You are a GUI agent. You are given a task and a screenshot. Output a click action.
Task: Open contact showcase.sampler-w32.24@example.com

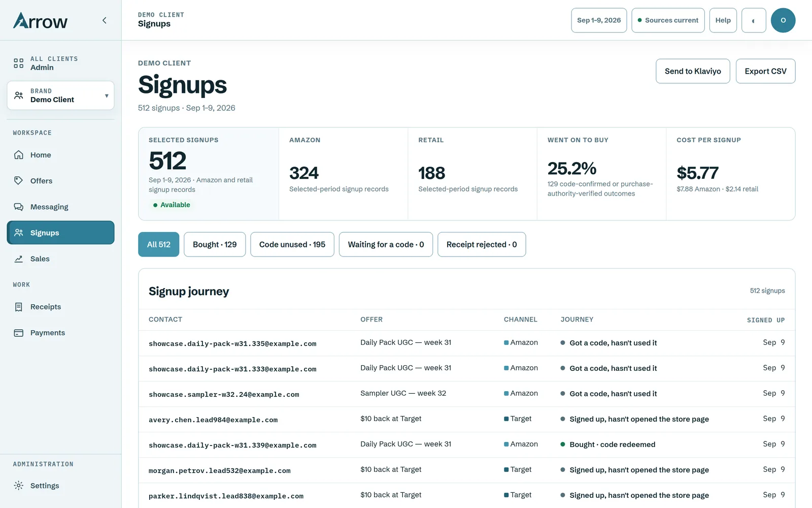(224, 395)
